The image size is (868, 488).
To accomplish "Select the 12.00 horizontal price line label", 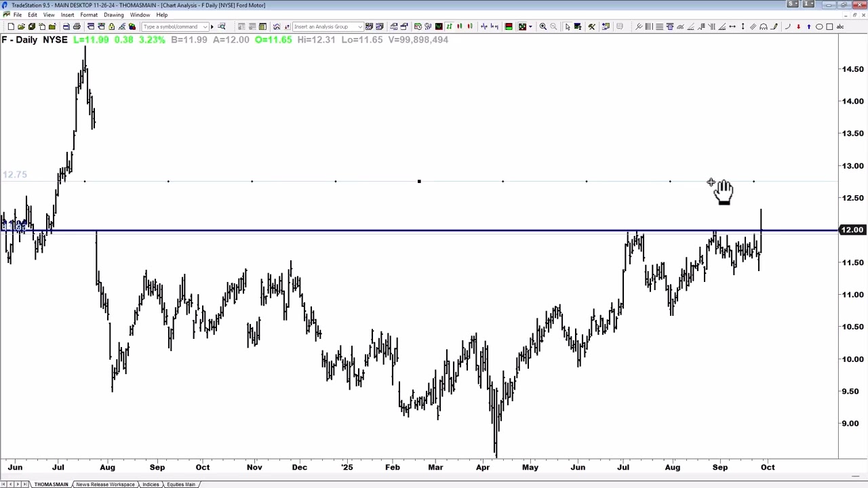I will 852,230.
